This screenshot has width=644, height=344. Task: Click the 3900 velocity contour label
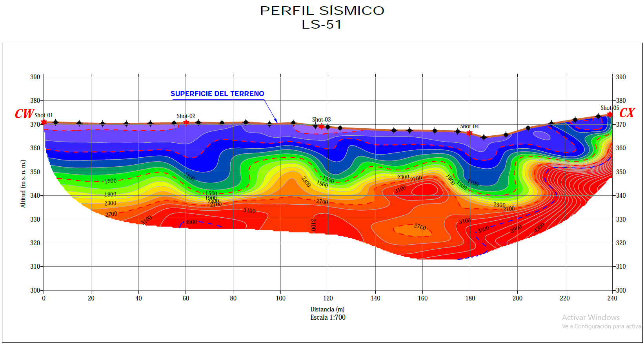516,229
